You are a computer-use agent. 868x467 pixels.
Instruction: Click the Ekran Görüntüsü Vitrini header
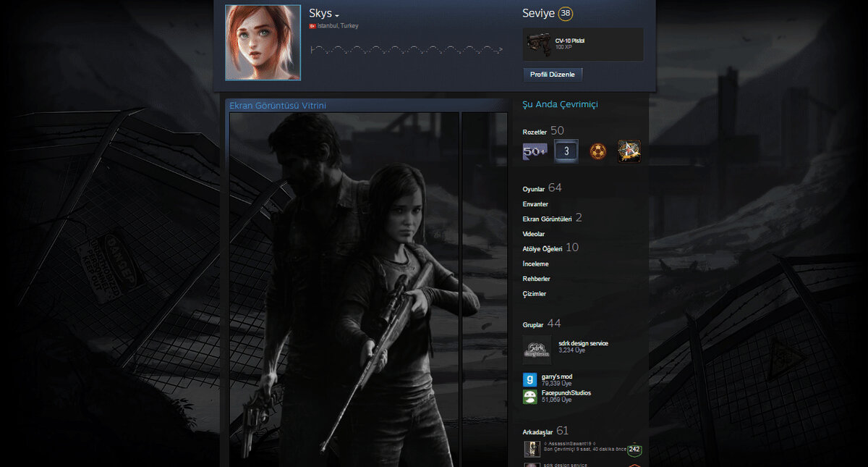pos(278,106)
